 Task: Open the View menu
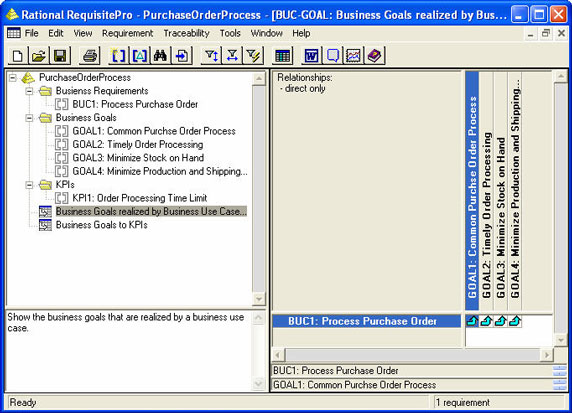pos(83,33)
